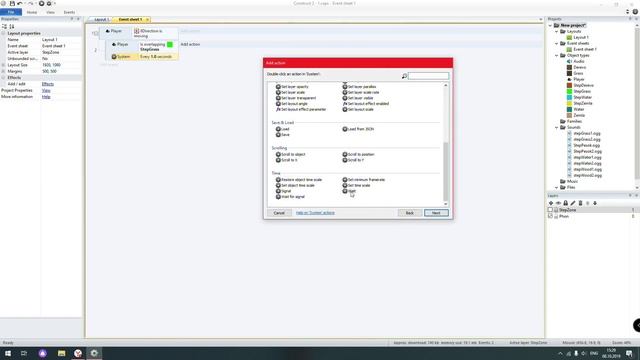Click the Task View icon on the taskbar
Viewport: 640px width, 360px height.
[x=24, y=353]
